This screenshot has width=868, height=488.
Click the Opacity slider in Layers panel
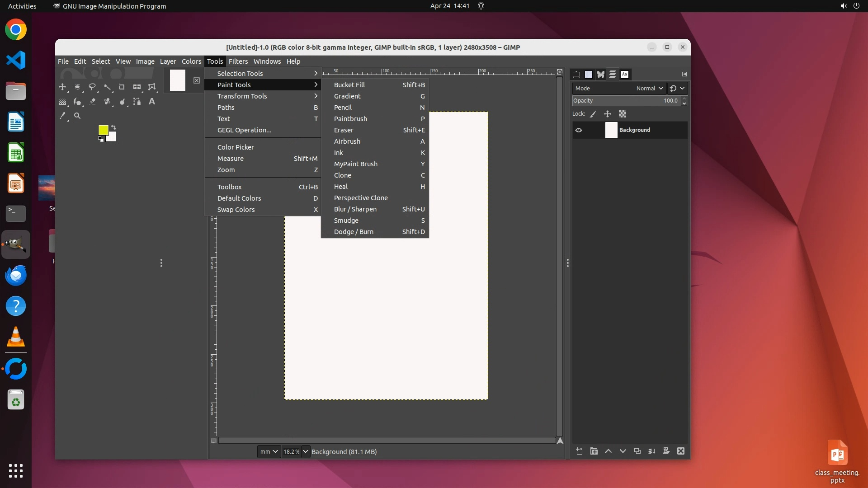pyautogui.click(x=626, y=101)
